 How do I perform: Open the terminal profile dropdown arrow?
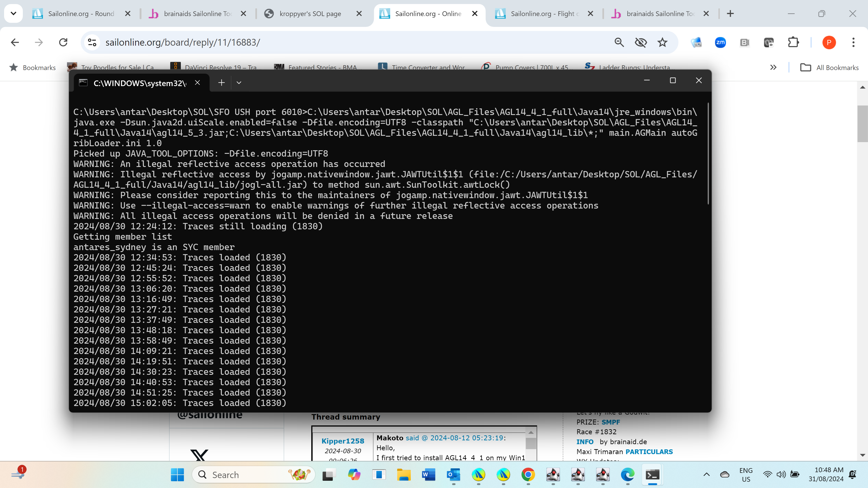click(x=239, y=82)
